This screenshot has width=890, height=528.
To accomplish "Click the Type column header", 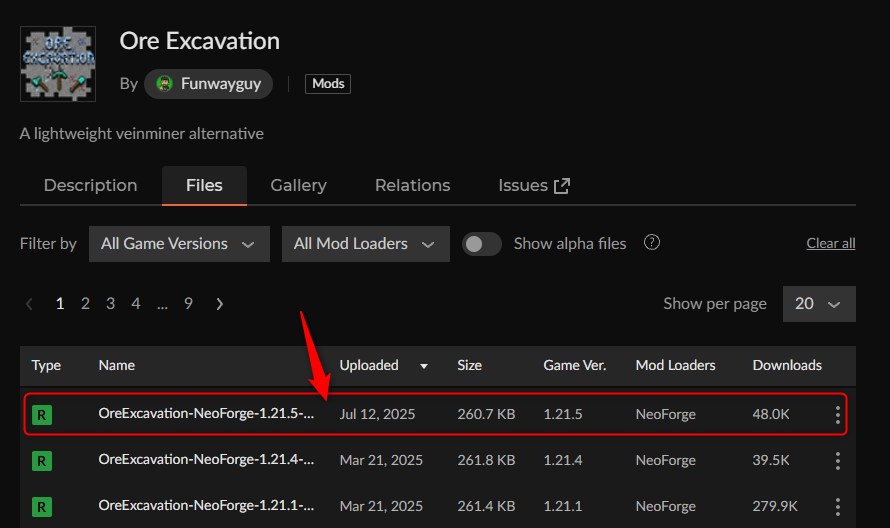I will [x=46, y=365].
